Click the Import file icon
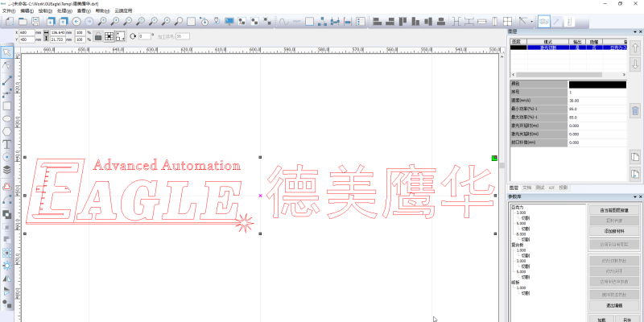 pyautogui.click(x=51, y=22)
